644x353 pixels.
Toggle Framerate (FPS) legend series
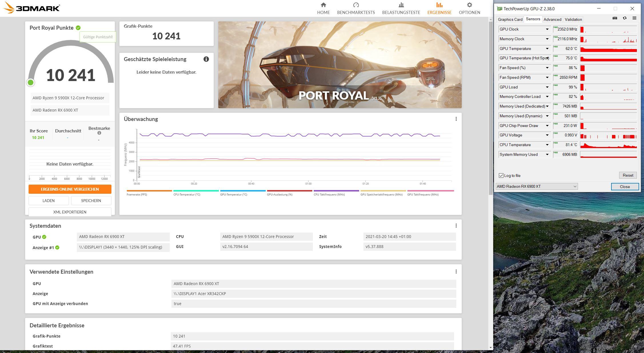pyautogui.click(x=149, y=193)
